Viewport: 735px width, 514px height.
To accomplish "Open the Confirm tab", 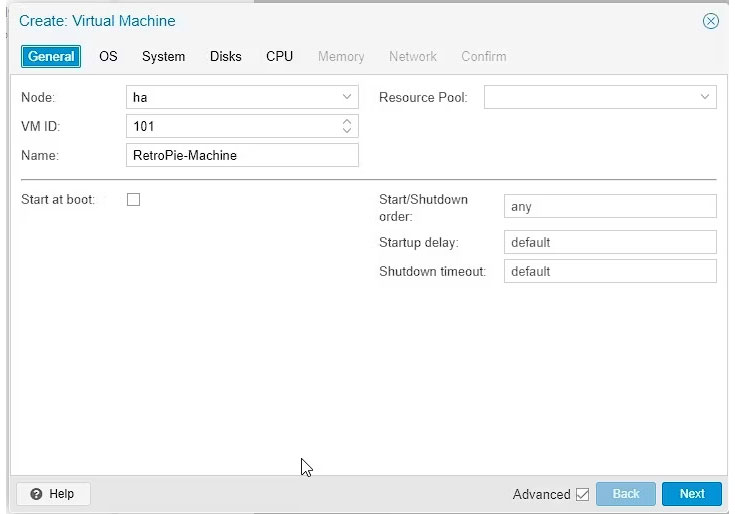I will (x=484, y=56).
